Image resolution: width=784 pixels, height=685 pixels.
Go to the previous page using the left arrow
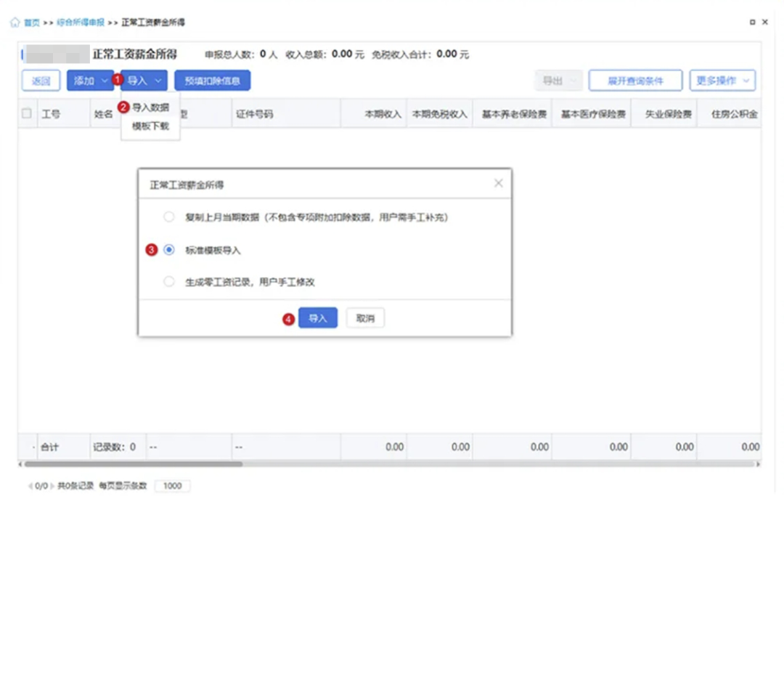tap(30, 486)
